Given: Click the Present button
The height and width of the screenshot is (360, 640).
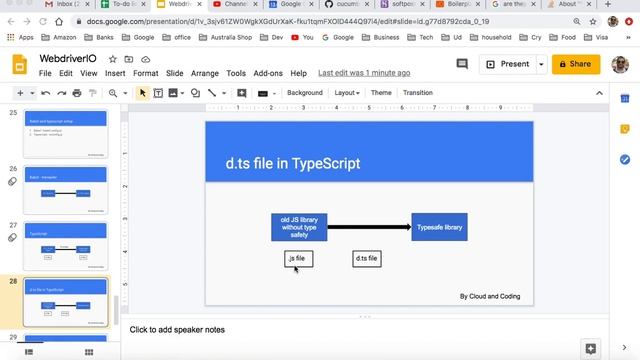Looking at the screenshot, I should pyautogui.click(x=508, y=64).
